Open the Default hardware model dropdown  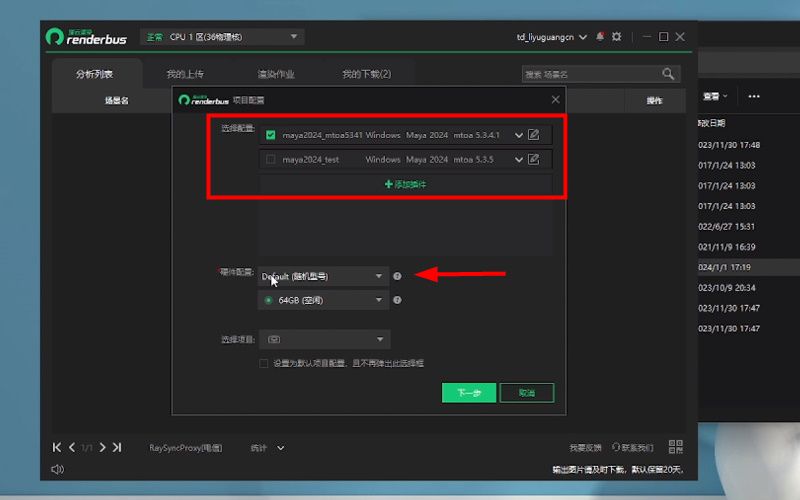[x=323, y=276]
